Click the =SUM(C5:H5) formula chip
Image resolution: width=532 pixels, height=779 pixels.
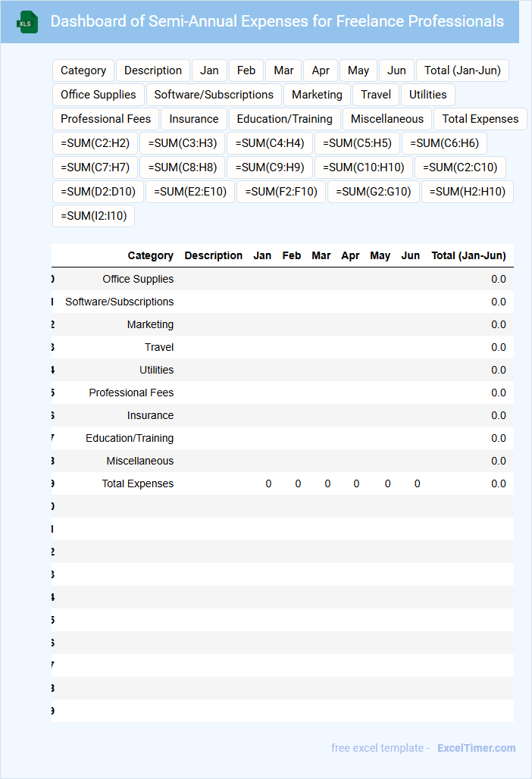357,143
